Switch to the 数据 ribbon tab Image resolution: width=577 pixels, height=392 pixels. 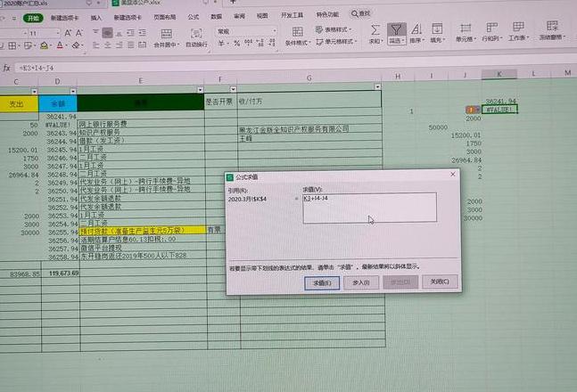pyautogui.click(x=217, y=16)
